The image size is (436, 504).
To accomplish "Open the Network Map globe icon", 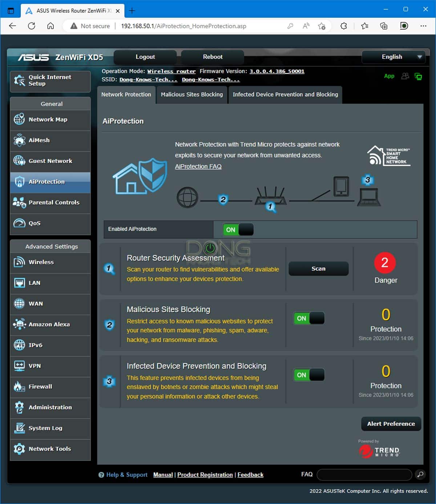I will click(19, 119).
